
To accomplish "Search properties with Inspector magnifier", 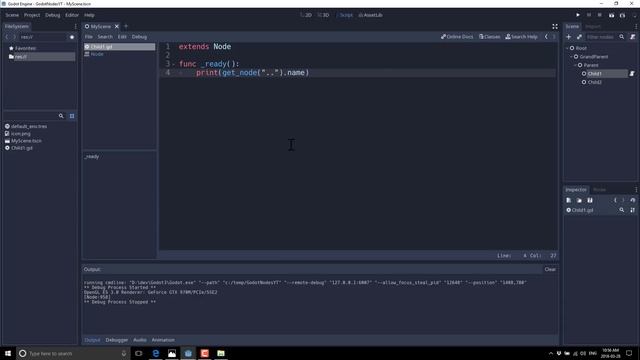I will click(x=622, y=210).
